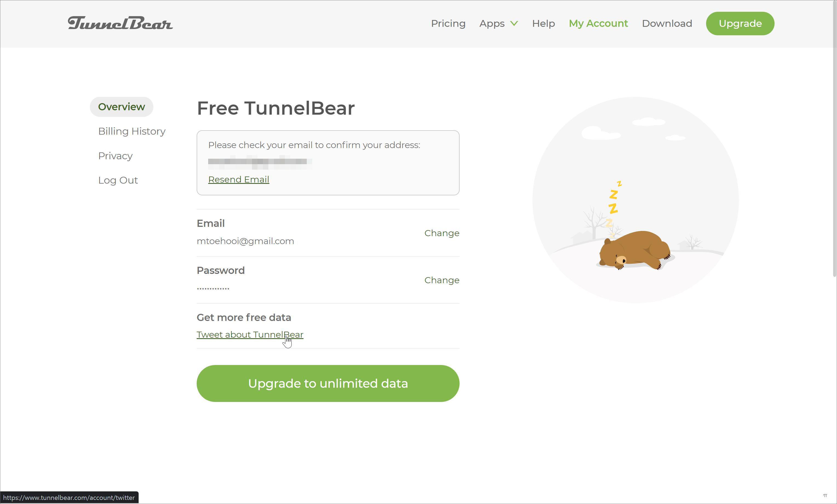Screen dimensions: 837x504
Task: Open the Pricing page
Action: tap(448, 24)
